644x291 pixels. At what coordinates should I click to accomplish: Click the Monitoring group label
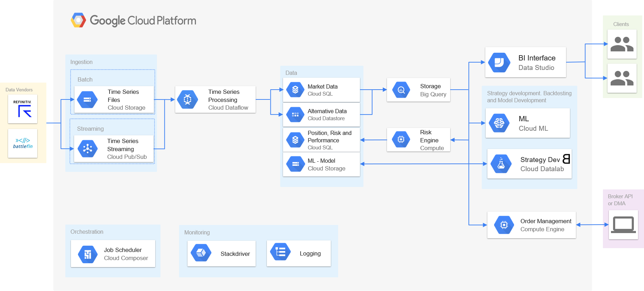click(x=197, y=232)
